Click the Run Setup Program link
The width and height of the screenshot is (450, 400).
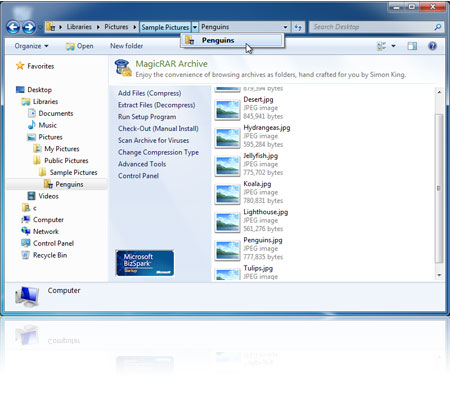pos(147,117)
